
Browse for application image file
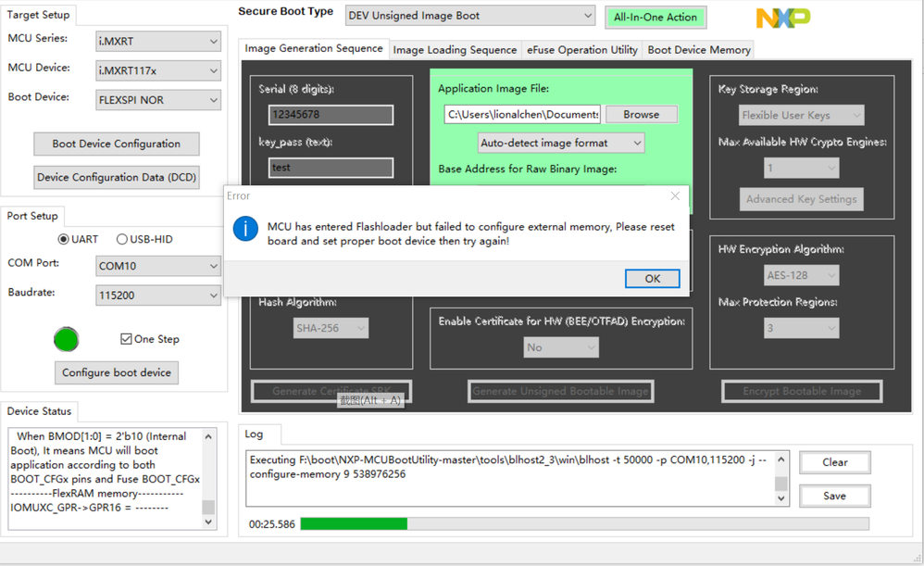pos(641,114)
